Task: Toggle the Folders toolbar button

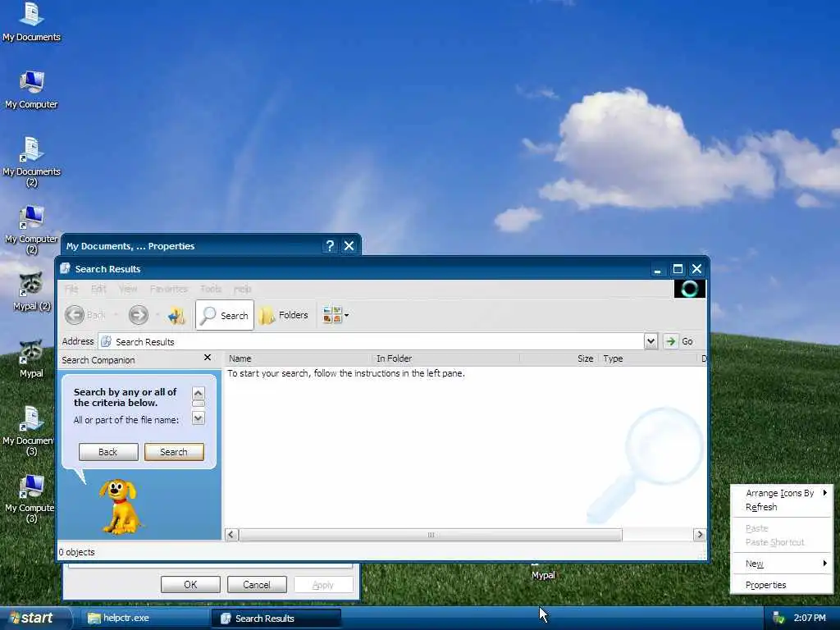Action: click(284, 315)
